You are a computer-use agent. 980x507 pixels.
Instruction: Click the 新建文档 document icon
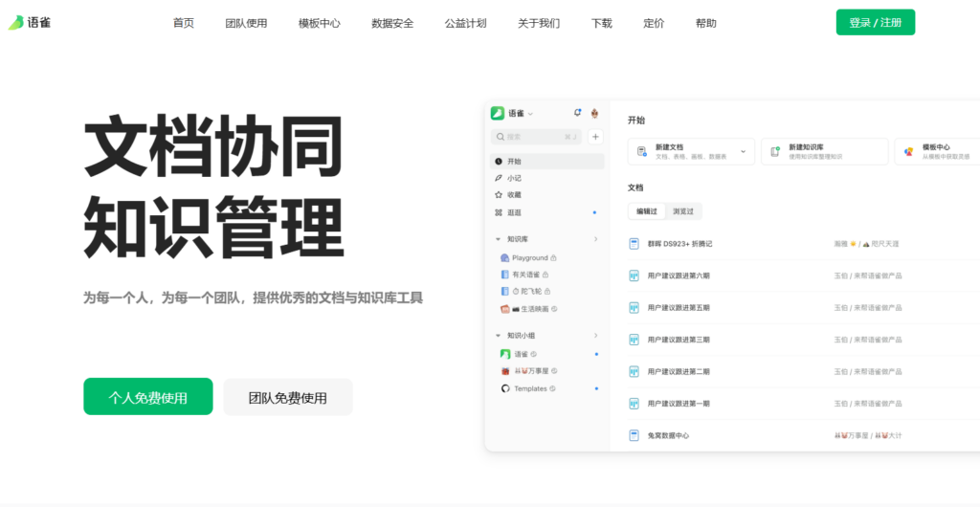[642, 151]
